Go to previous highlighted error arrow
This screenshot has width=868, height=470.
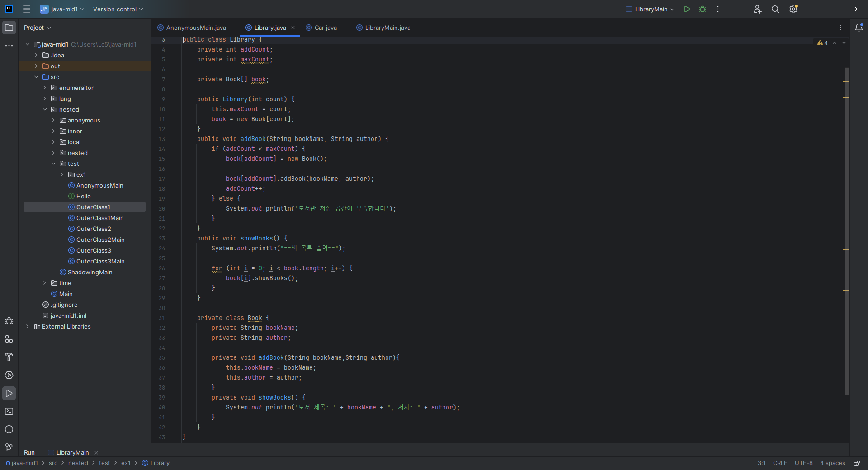click(x=835, y=43)
